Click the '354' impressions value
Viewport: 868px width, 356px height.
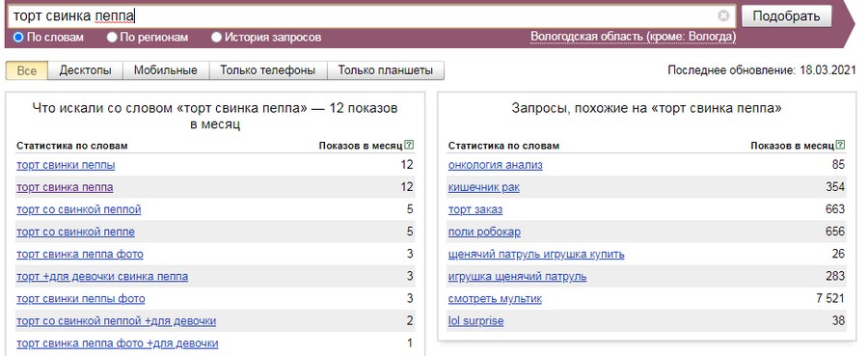coord(835,187)
